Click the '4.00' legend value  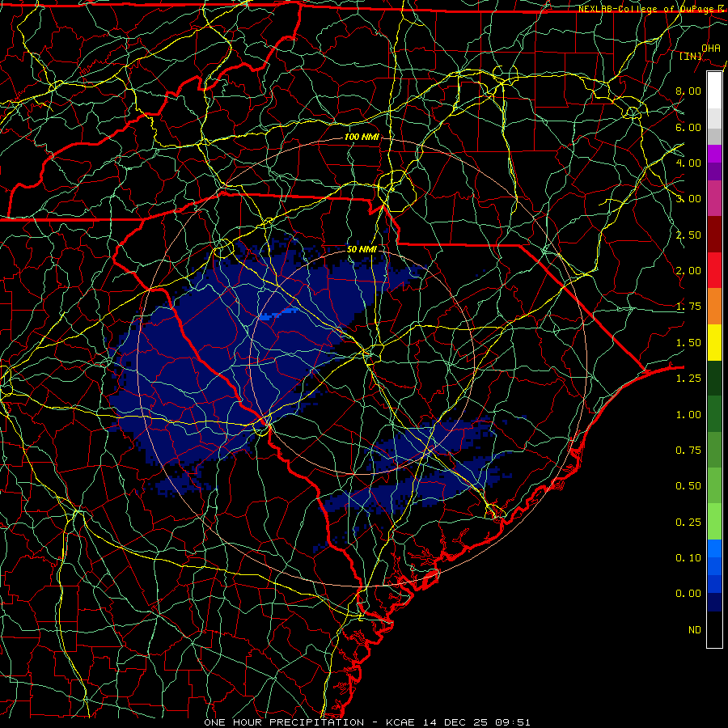[688, 163]
